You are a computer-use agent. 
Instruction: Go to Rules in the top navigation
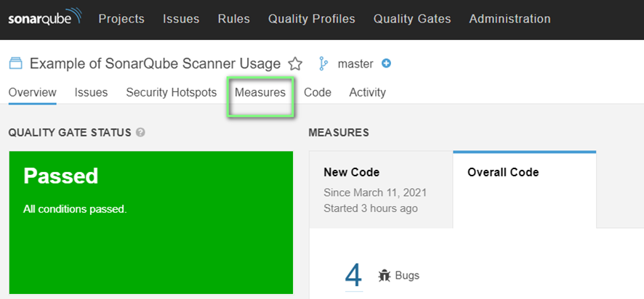pos(234,19)
